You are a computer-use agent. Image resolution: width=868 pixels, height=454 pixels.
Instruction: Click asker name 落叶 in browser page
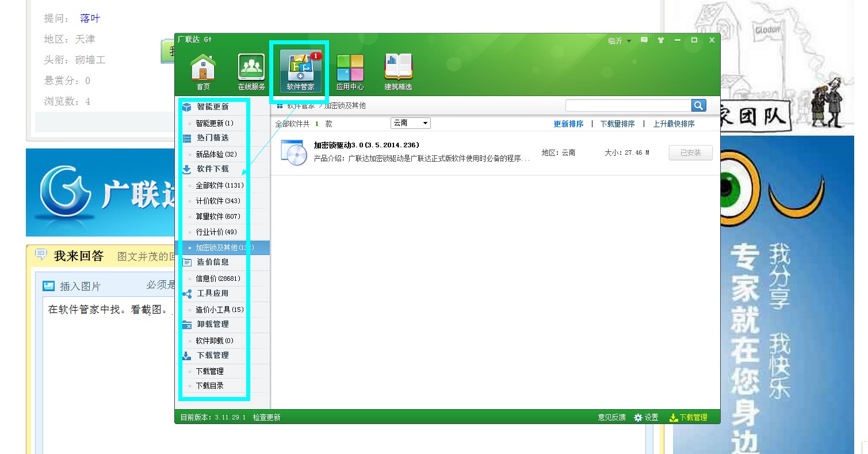pos(90,18)
